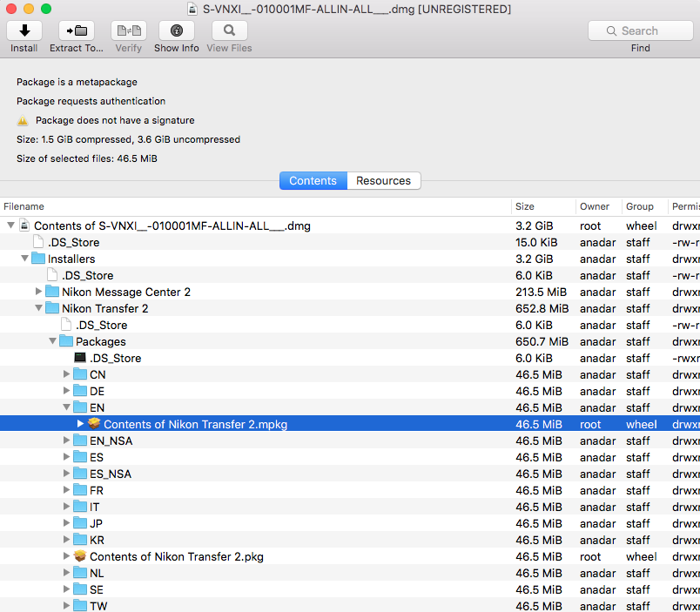Switch to the Contents tab
Screen dimensions: 700x612
pos(313,181)
